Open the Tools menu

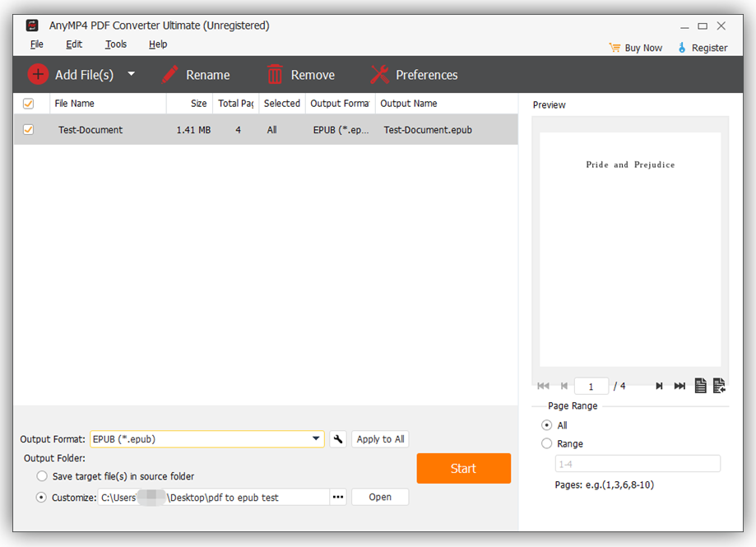pos(116,44)
